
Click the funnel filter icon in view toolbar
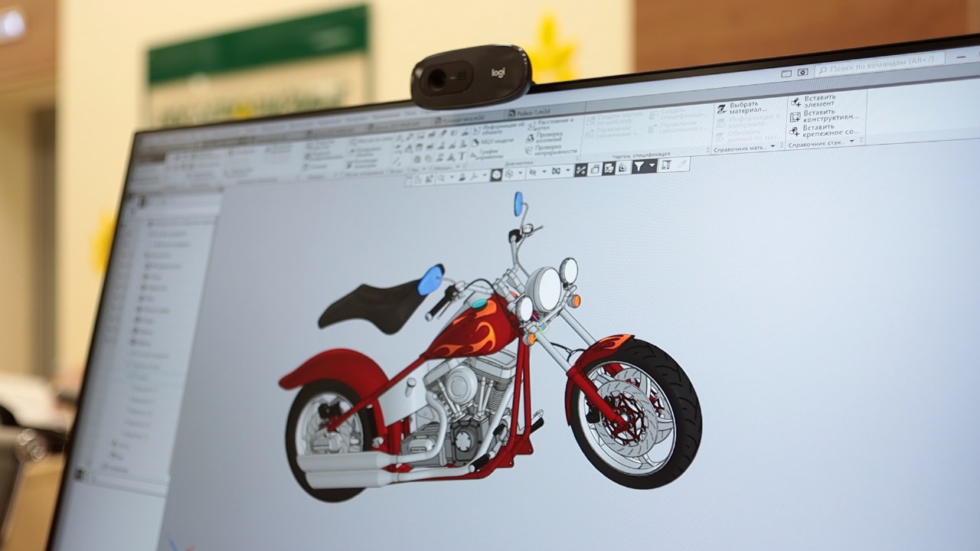(x=639, y=166)
